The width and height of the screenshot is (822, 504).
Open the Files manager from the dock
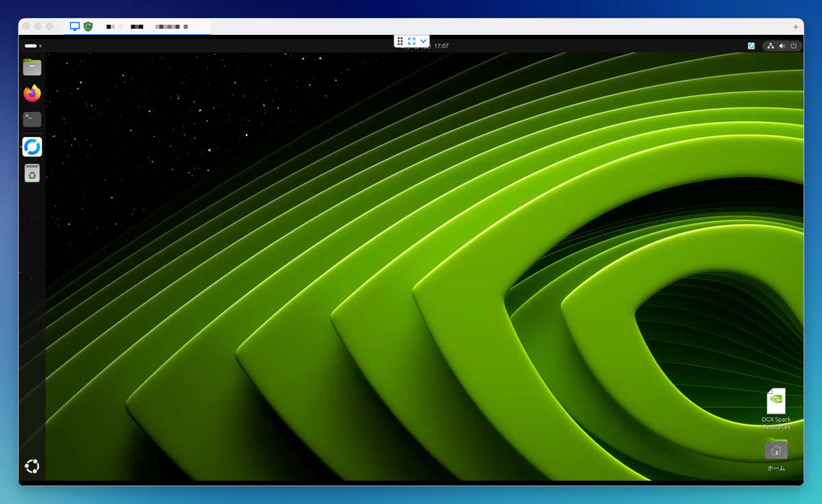click(32, 67)
